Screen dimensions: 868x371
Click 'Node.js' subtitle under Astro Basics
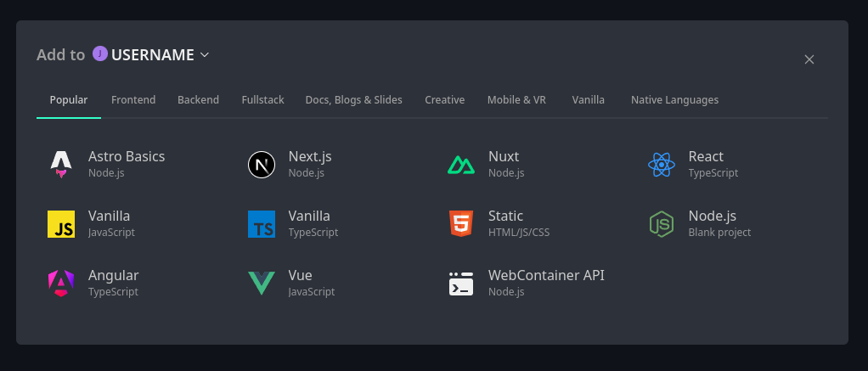click(x=106, y=172)
